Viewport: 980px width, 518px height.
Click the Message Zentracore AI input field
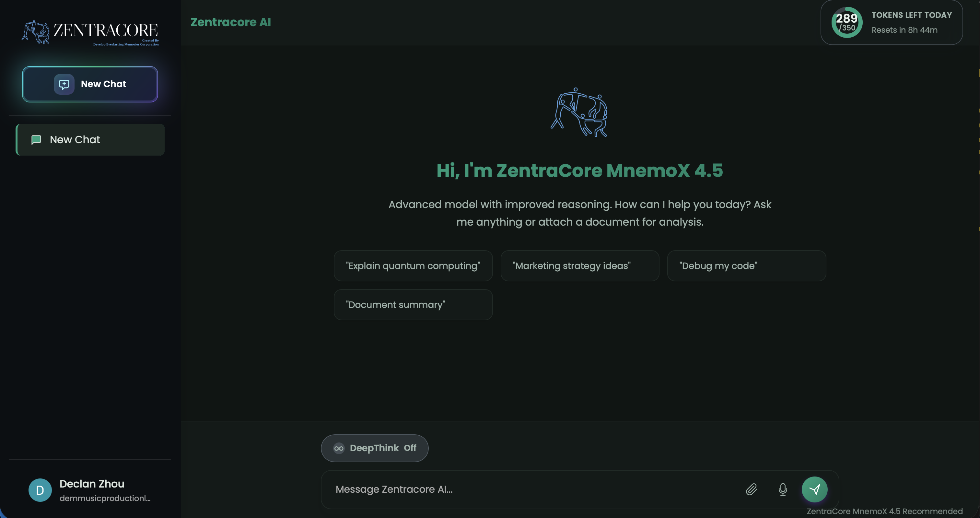[532, 489]
